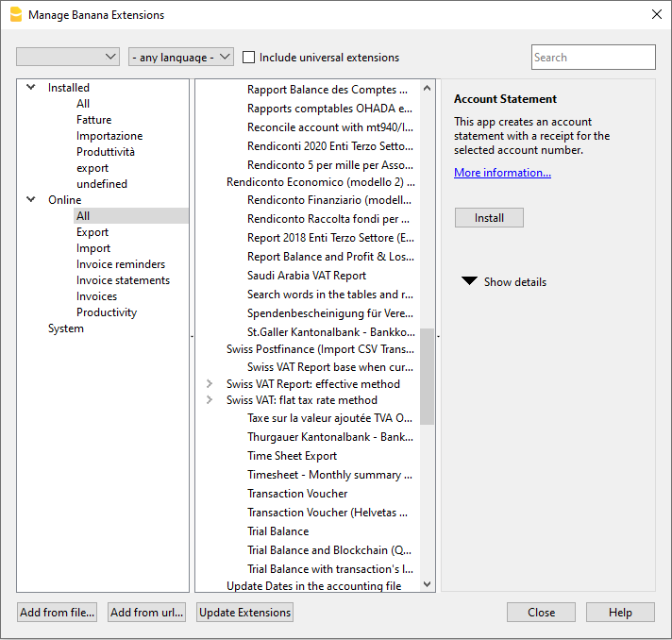Expand Swiss VAT: flat tax rate method
The height and width of the screenshot is (640, 672).
(210, 400)
